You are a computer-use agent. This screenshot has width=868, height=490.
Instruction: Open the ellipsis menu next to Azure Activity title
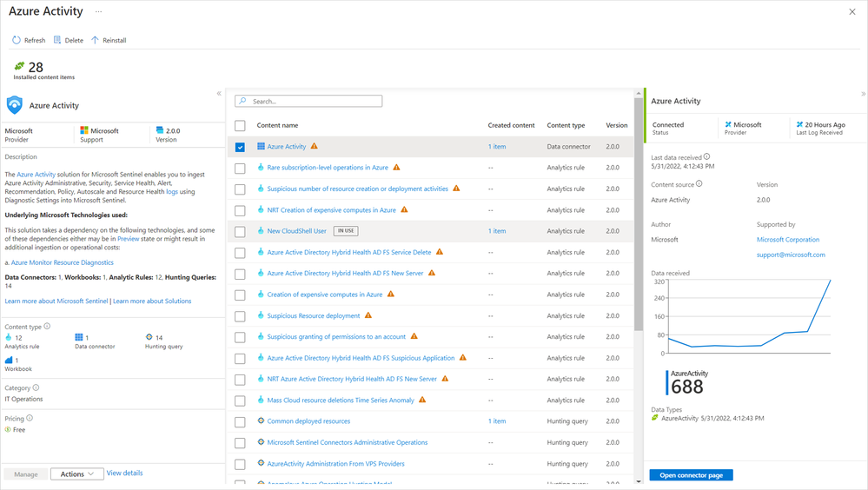(x=98, y=11)
